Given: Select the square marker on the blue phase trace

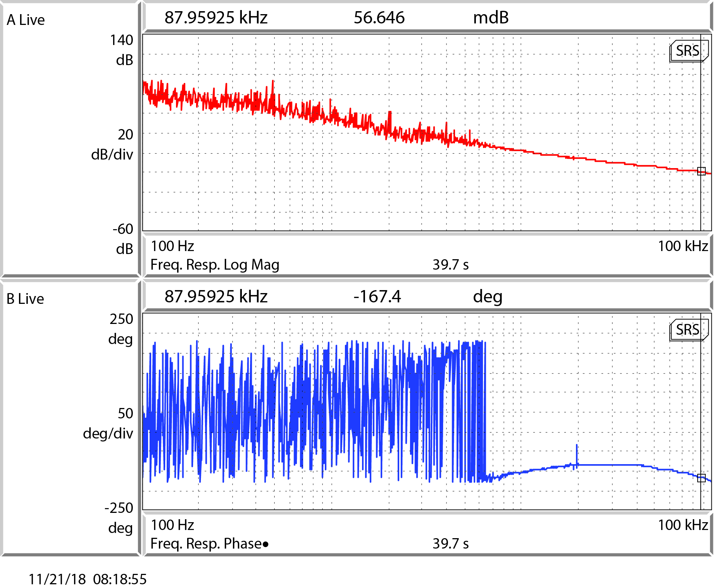Looking at the screenshot, I should [x=701, y=478].
